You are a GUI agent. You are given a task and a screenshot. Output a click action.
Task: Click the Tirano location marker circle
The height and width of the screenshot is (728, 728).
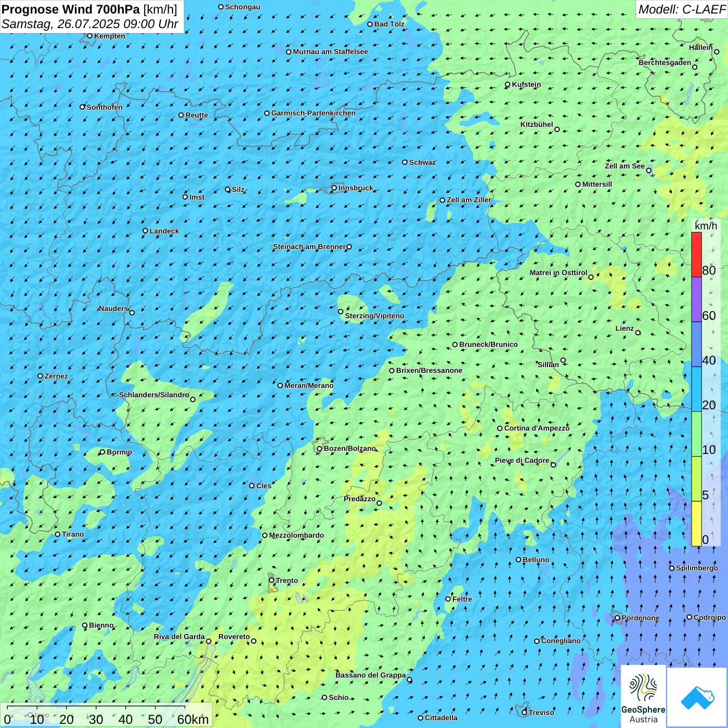[x=58, y=534]
